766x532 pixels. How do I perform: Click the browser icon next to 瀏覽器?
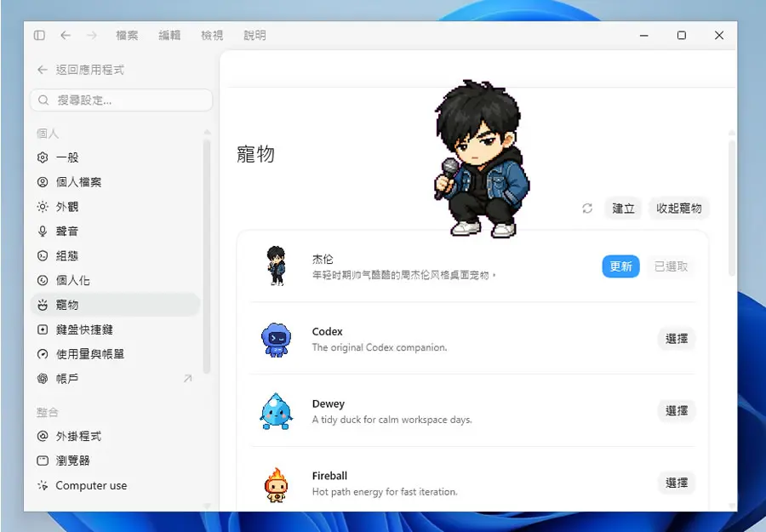pos(43,460)
